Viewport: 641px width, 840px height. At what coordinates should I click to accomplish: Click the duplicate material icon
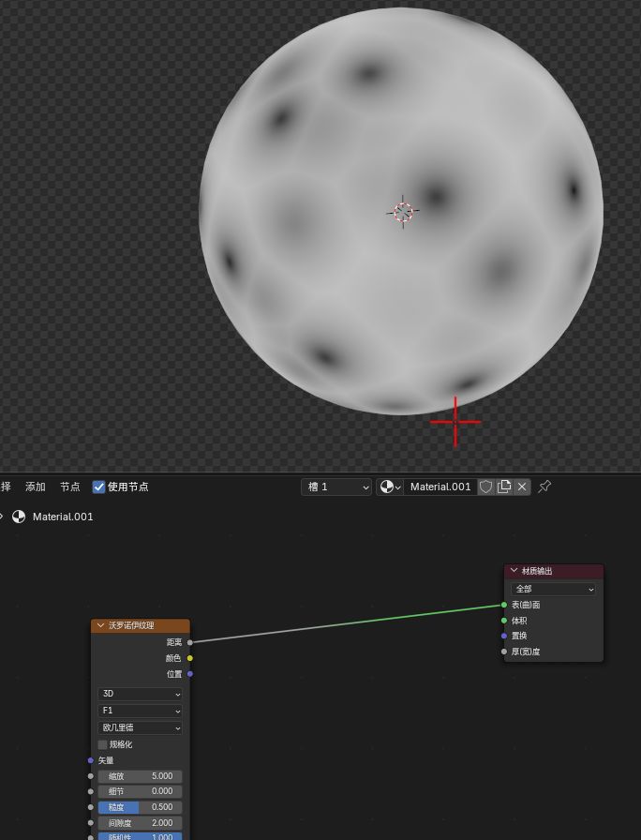(504, 487)
